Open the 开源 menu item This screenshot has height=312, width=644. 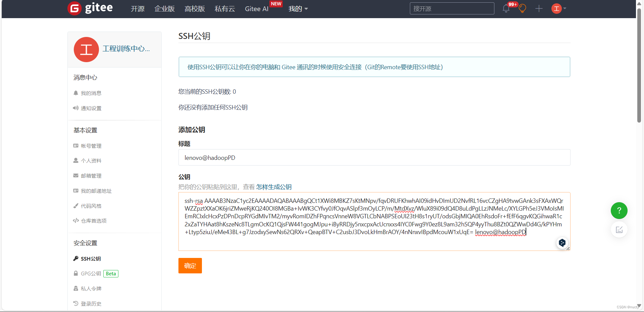(x=138, y=9)
